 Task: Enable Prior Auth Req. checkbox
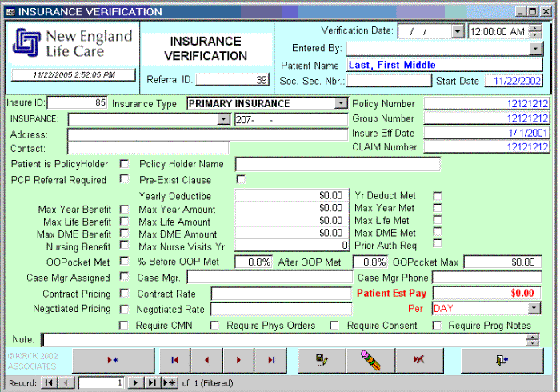point(437,243)
